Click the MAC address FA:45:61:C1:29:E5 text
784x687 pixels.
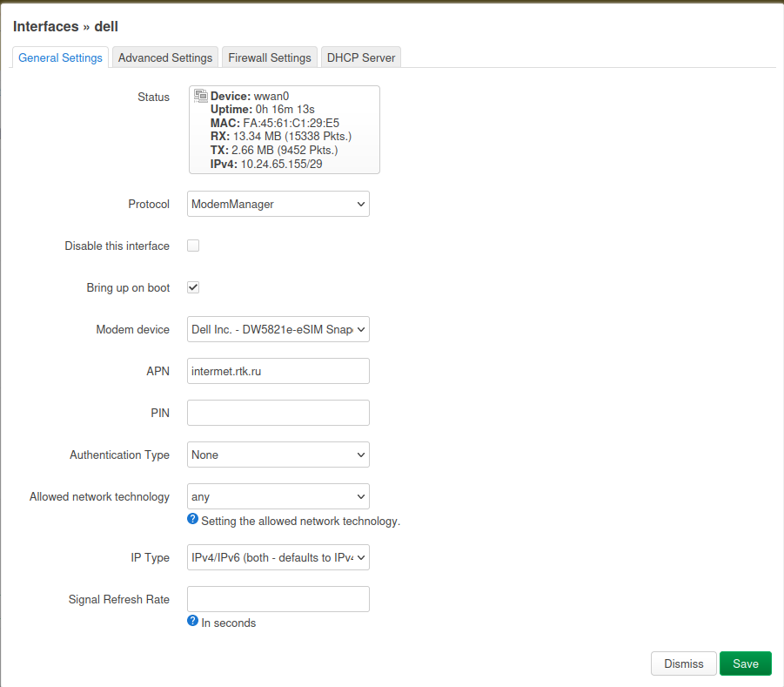coord(274,123)
